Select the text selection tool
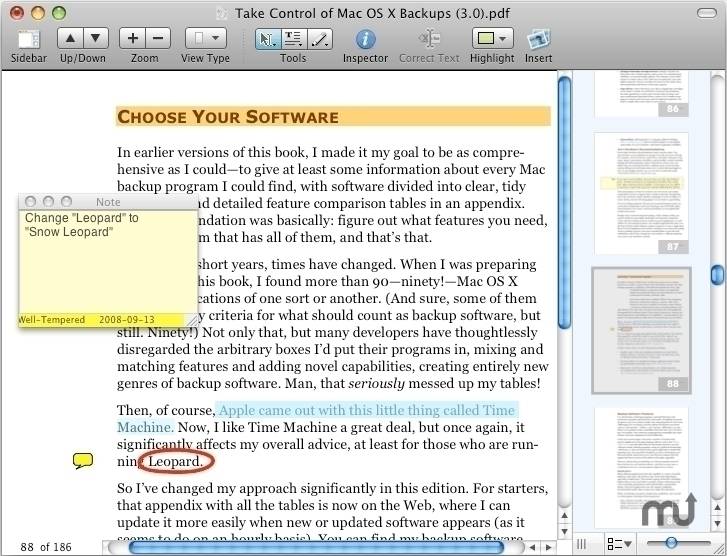Image resolution: width=727 pixels, height=556 pixels. pos(293,39)
